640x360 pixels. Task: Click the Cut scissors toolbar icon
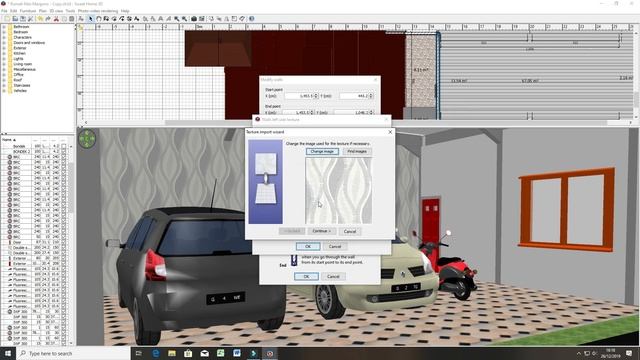pos(57,19)
